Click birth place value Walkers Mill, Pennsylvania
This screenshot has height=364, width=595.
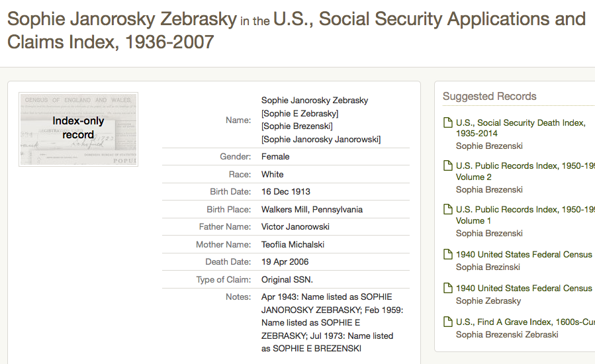(312, 210)
